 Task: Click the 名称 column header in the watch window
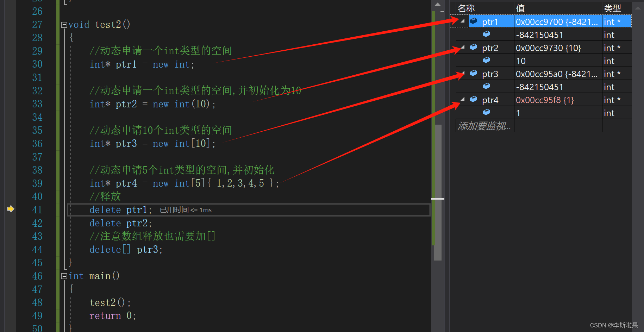pyautogui.click(x=465, y=8)
